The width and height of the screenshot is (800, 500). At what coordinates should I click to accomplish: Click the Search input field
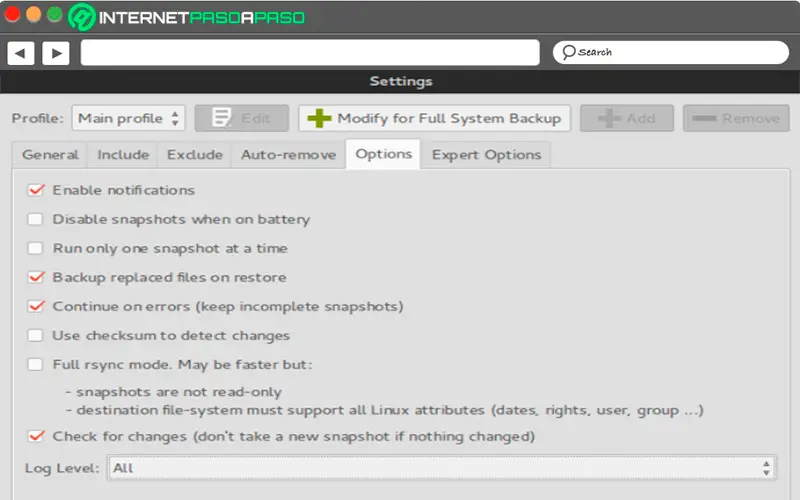(x=671, y=53)
